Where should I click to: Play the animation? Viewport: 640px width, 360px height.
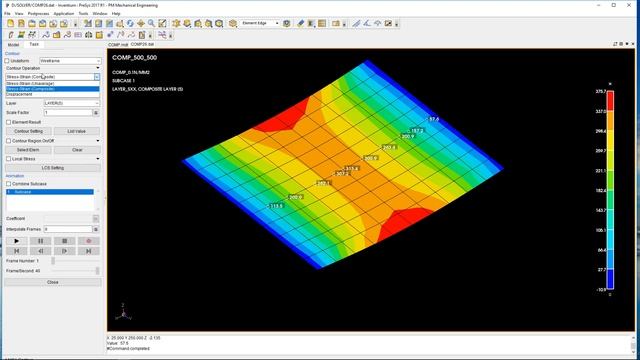tap(17, 241)
